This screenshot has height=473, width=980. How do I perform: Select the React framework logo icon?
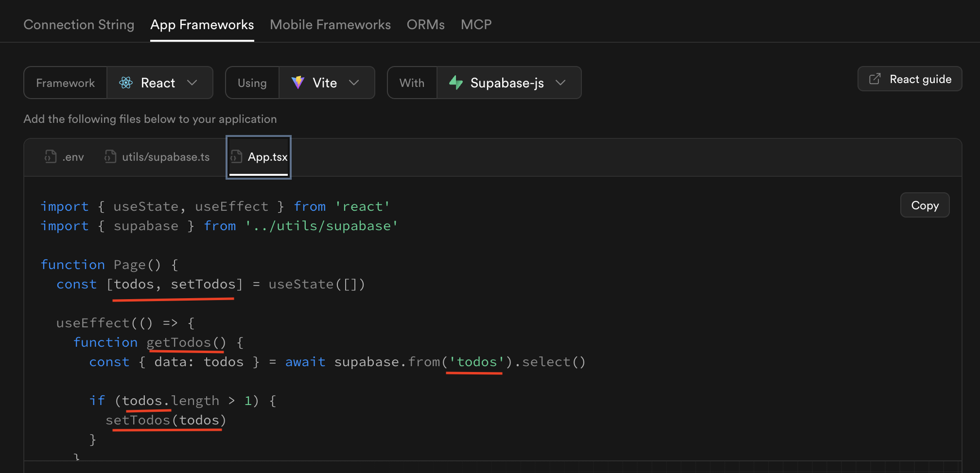pyautogui.click(x=126, y=83)
